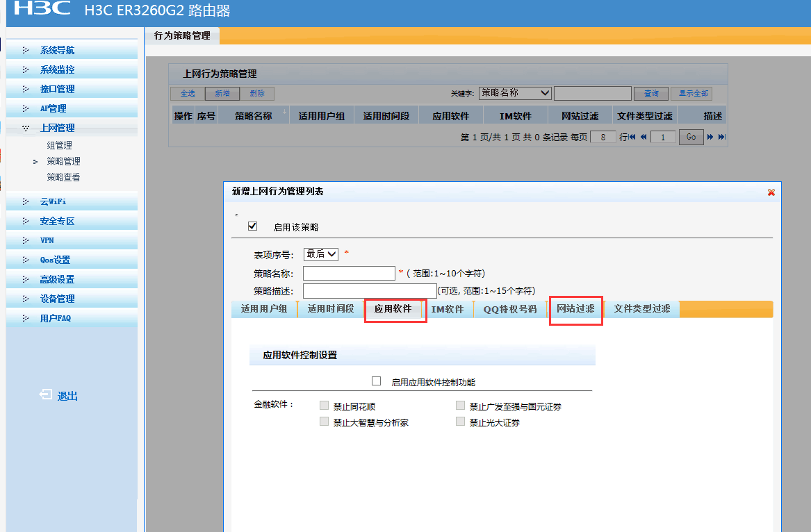811x532 pixels.
Task: Click arrow icon beside VPN
Action: pyautogui.click(x=25, y=240)
